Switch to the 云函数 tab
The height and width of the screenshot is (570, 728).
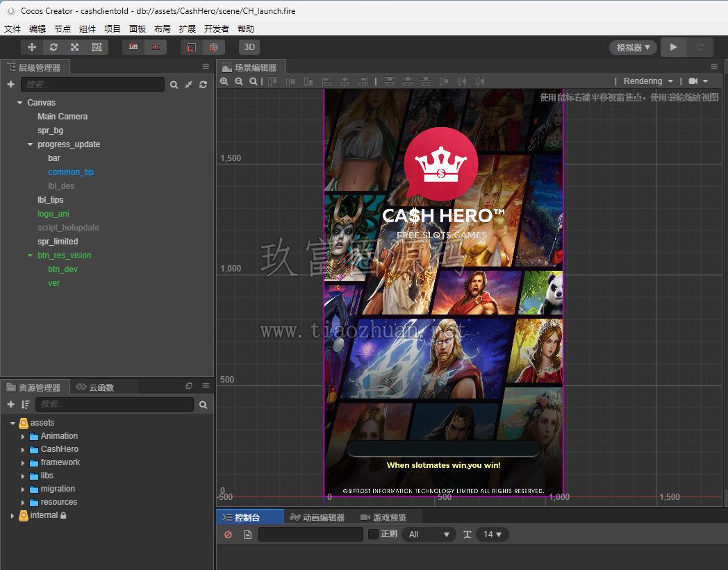[95, 387]
